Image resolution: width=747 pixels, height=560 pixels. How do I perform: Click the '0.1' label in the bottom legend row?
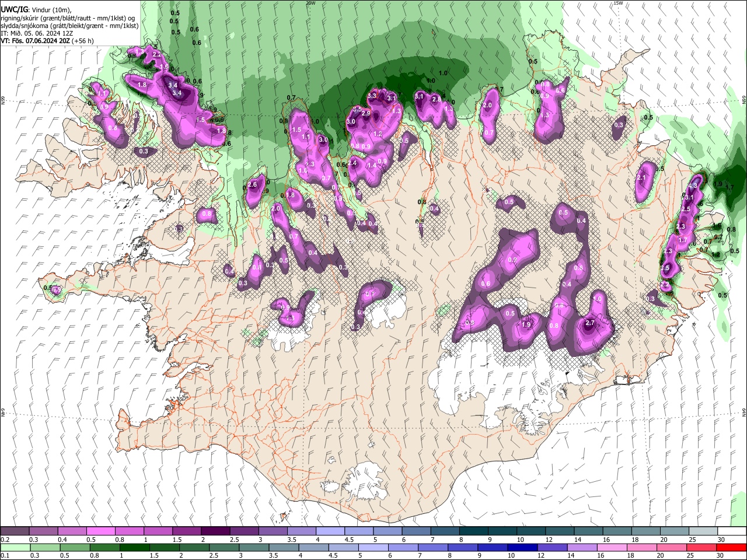5,555
